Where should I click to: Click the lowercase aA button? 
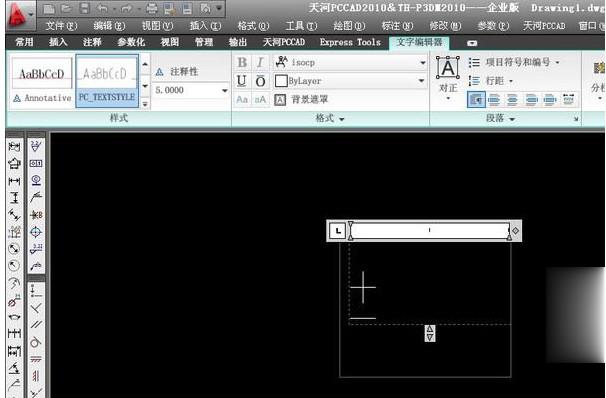[260, 100]
